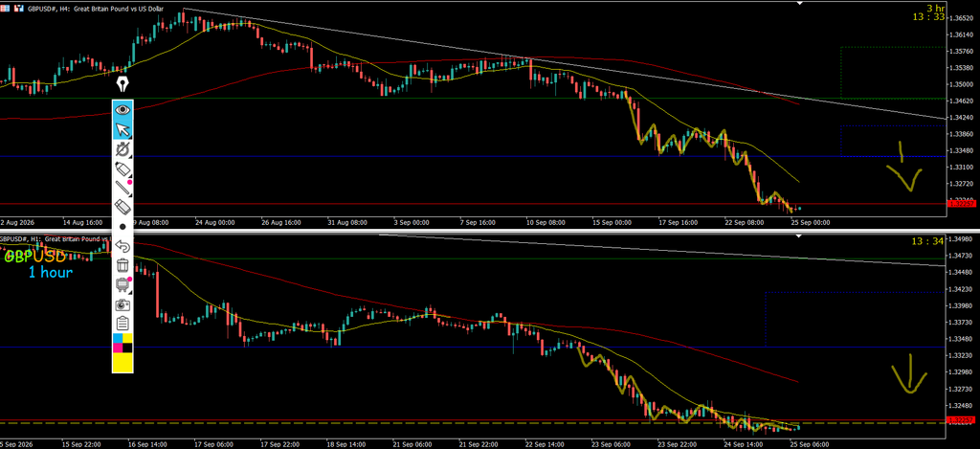Toggle the crossed-out pen tool

tap(122, 148)
